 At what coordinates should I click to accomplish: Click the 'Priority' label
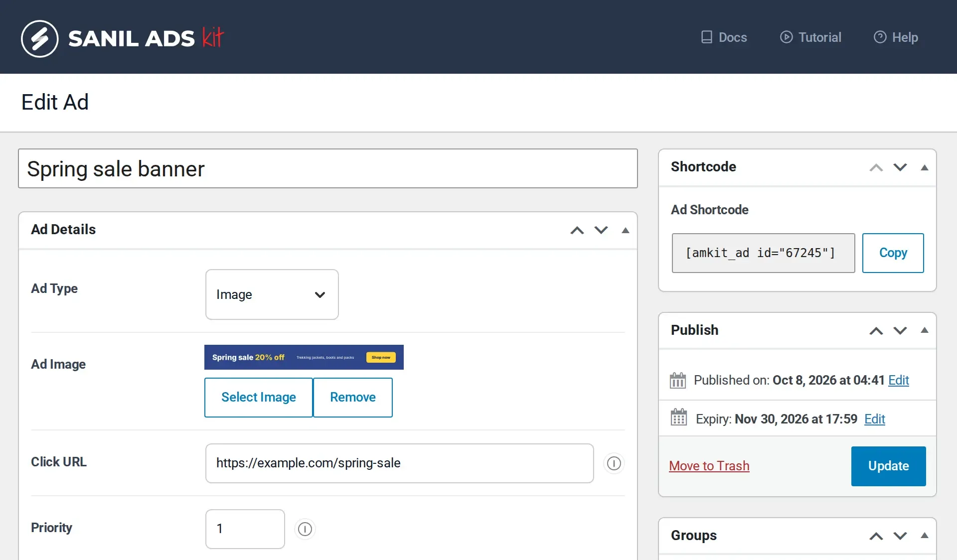click(x=51, y=528)
